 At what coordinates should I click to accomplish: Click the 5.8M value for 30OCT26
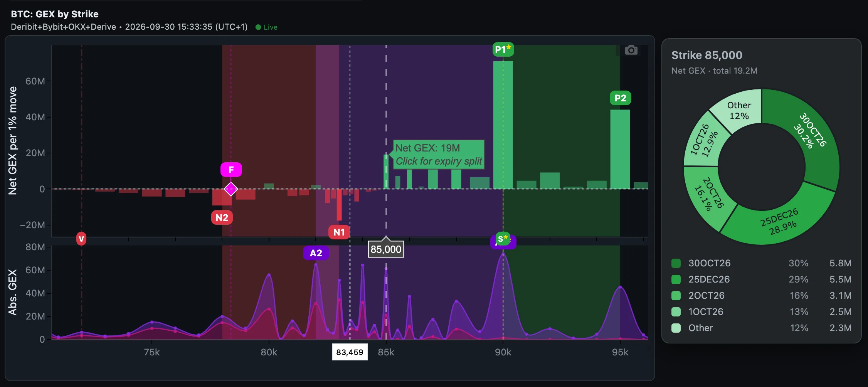click(x=840, y=263)
